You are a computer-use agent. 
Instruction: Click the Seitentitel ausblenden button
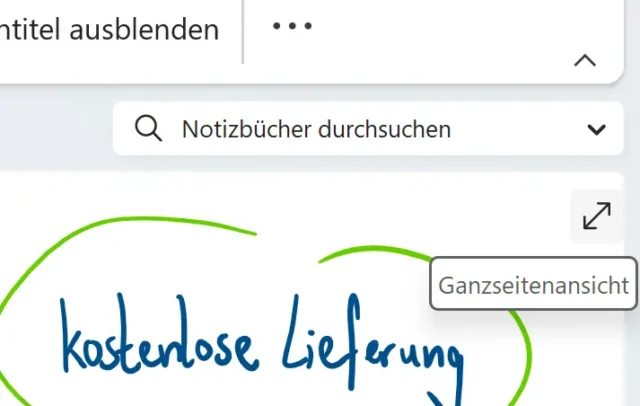tap(109, 31)
